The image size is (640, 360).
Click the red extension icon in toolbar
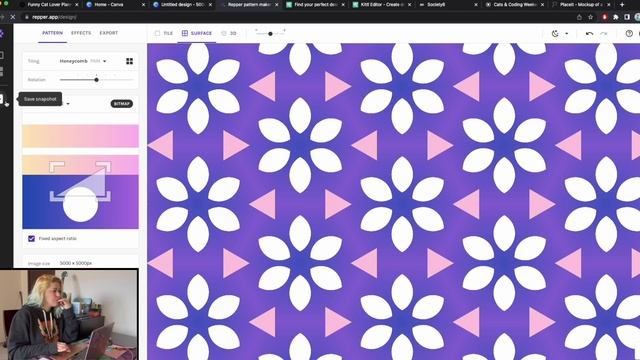[605, 17]
